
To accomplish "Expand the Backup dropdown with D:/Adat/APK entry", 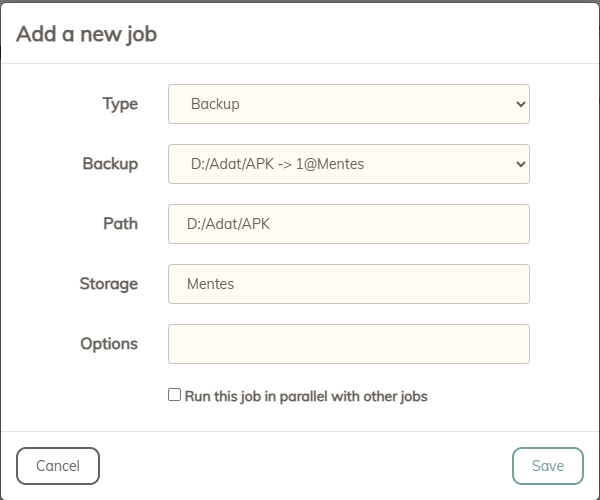I will tap(348, 164).
